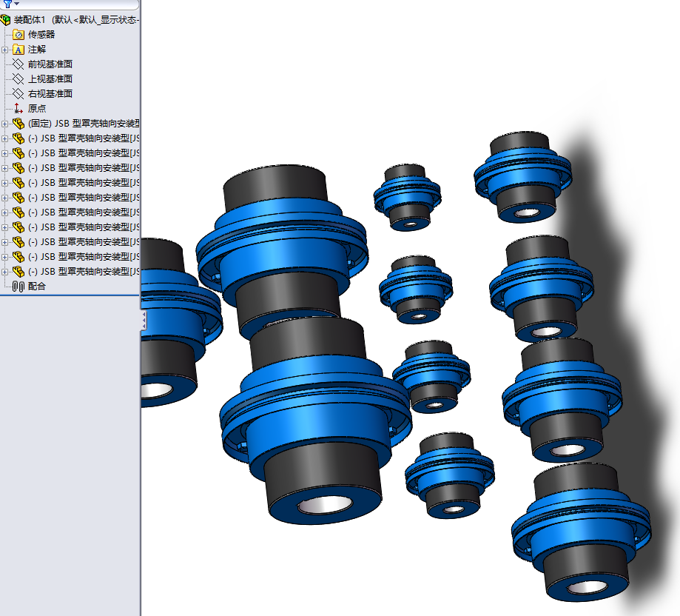Open the filter dropdown arrow beside the funnel
The image size is (680, 616).
[x=17, y=4]
